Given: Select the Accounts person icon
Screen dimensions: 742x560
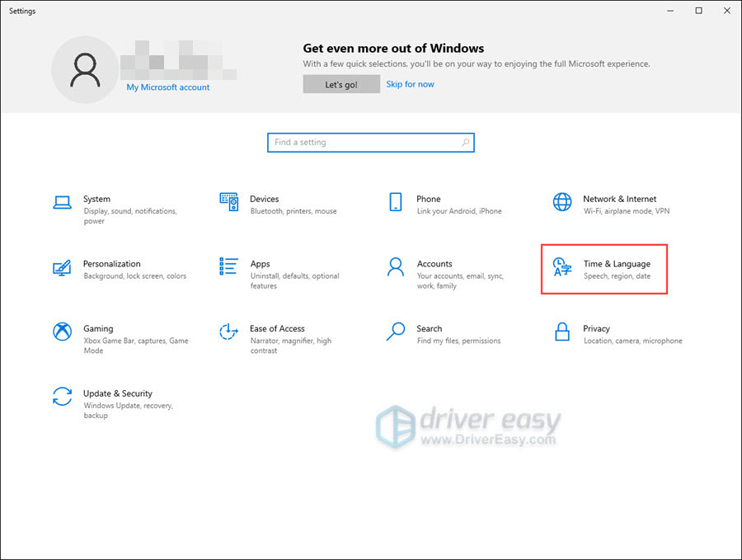Looking at the screenshot, I should tap(395, 268).
